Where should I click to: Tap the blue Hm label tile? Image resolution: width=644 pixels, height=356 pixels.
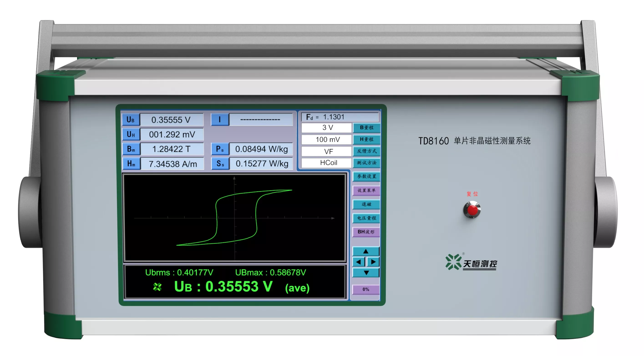coord(131,164)
